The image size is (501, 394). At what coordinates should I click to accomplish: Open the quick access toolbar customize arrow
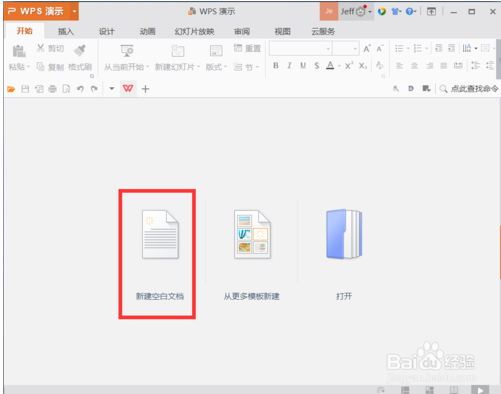[x=112, y=89]
